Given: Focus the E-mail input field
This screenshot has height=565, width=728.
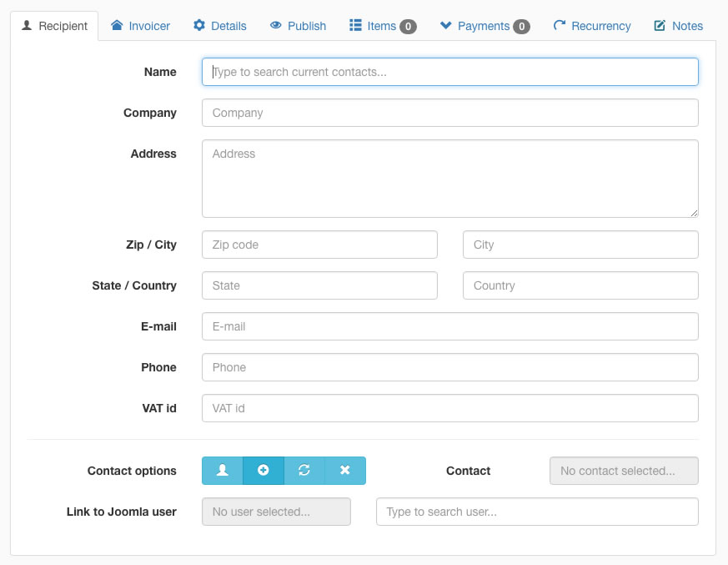Looking at the screenshot, I should [x=449, y=326].
